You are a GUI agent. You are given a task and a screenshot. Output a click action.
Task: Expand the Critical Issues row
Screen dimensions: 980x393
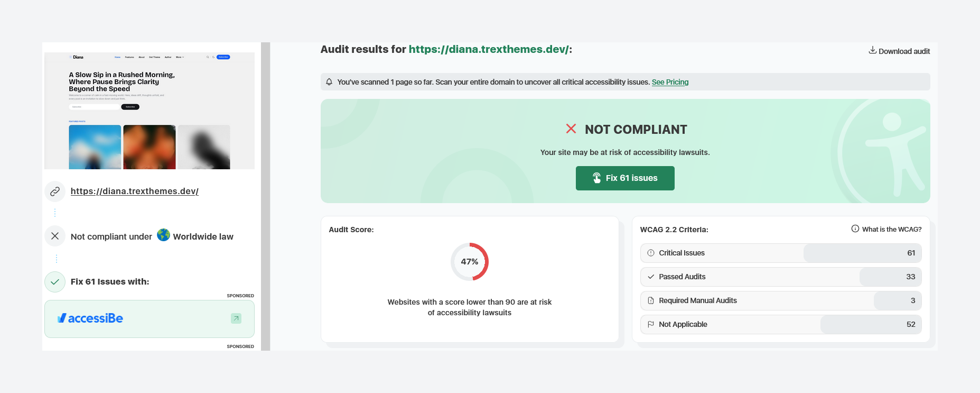tap(780, 253)
